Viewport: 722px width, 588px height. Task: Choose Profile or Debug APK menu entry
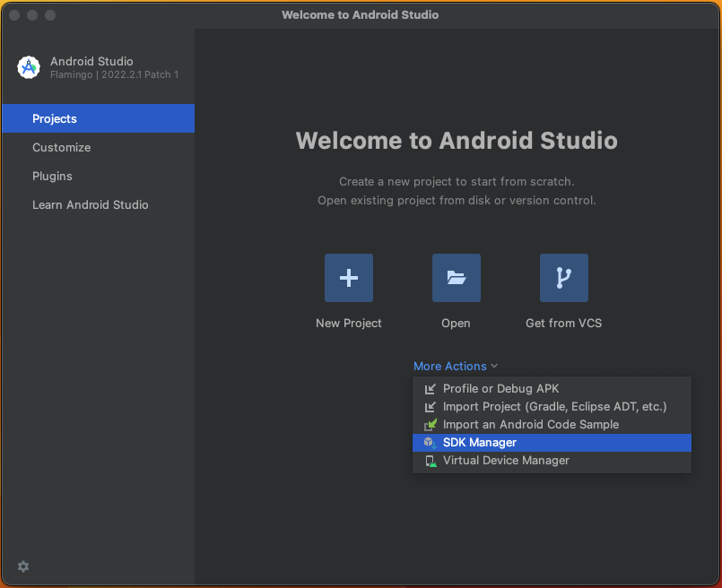tap(552, 389)
